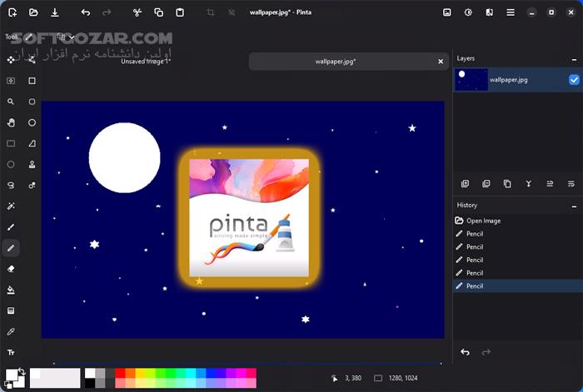
Task: Select the Freeform Shape tool
Action: point(32,143)
